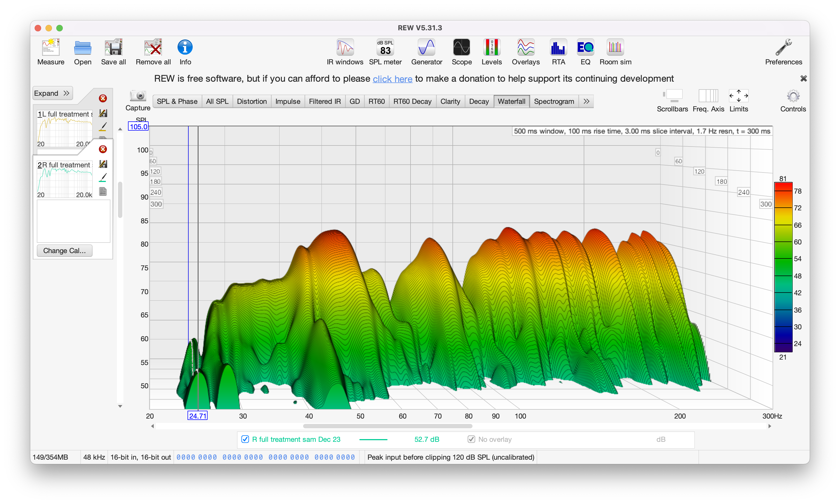Launch the signal Generator
This screenshot has height=504, width=840.
[426, 52]
